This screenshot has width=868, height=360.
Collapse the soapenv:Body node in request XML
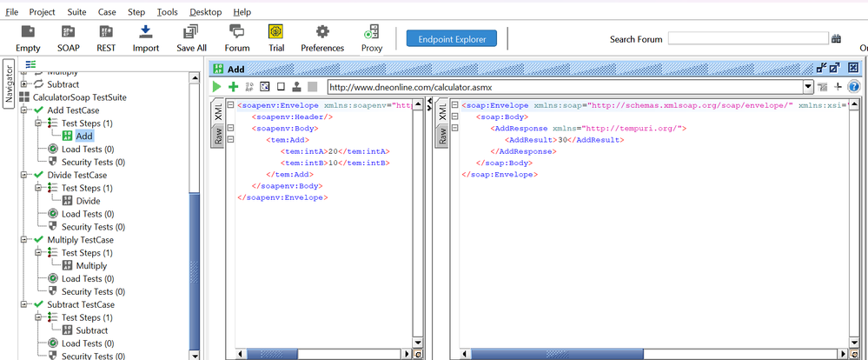(230, 129)
